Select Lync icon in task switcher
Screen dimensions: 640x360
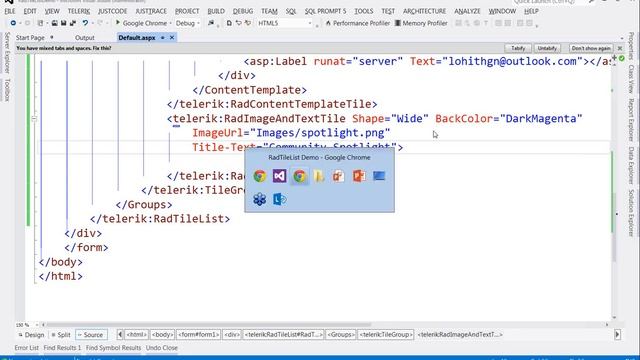point(280,199)
